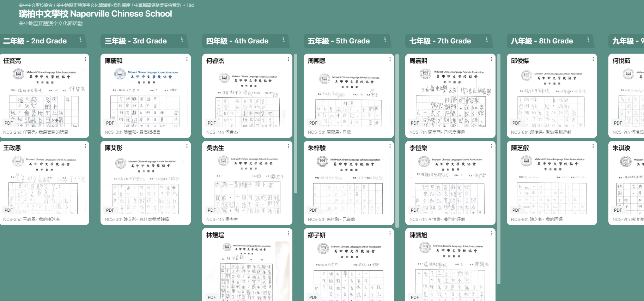
Task: Open three-dot menu on 林煜珵 post
Action: (x=288, y=233)
